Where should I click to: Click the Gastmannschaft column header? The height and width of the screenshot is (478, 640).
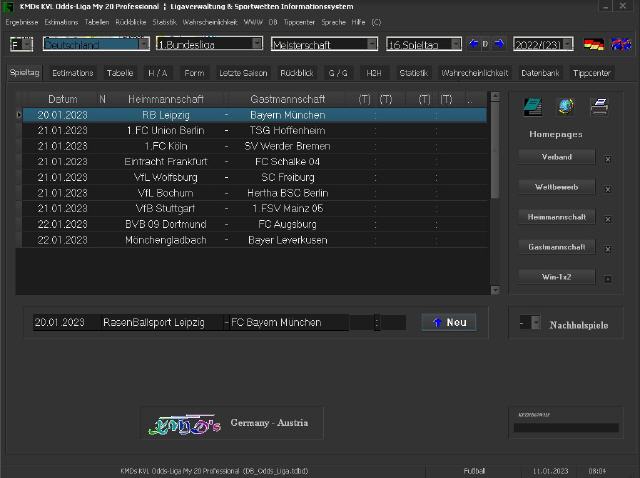287,99
